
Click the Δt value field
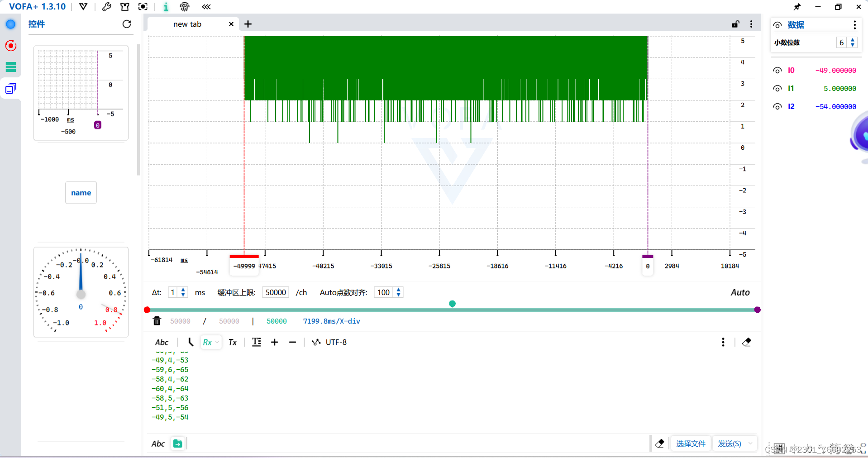click(173, 292)
